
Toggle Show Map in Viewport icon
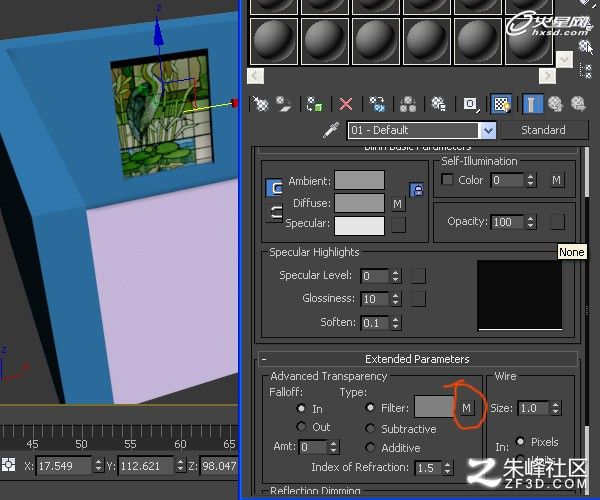[501, 104]
